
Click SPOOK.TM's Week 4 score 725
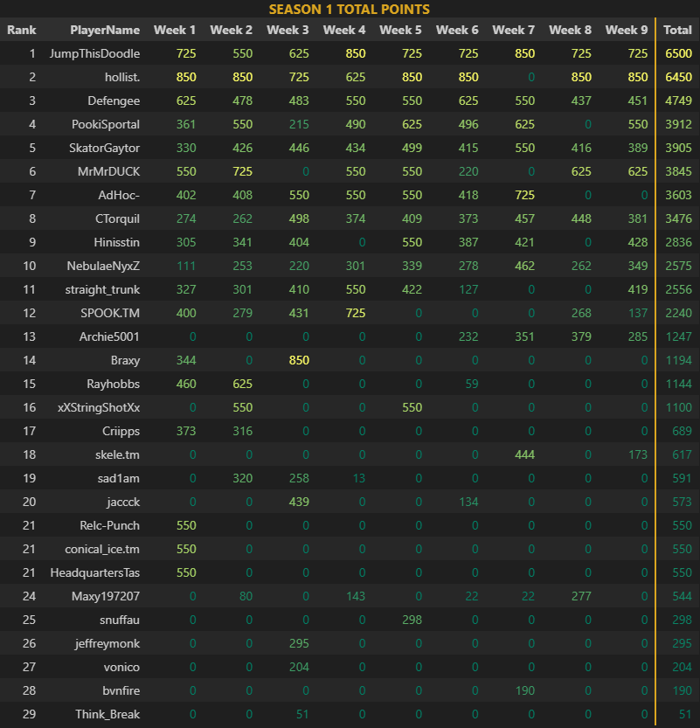pos(356,313)
